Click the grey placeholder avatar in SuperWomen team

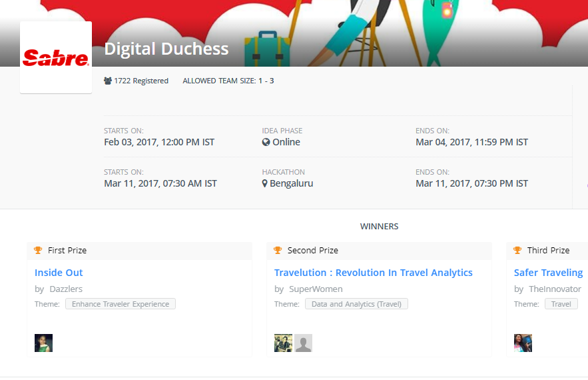tap(303, 343)
